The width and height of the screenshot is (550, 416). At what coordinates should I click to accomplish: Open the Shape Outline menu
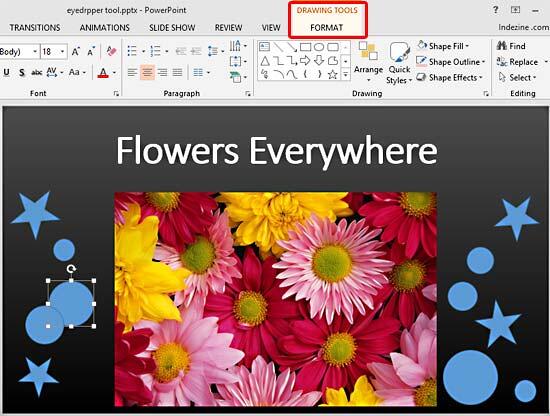click(x=451, y=62)
